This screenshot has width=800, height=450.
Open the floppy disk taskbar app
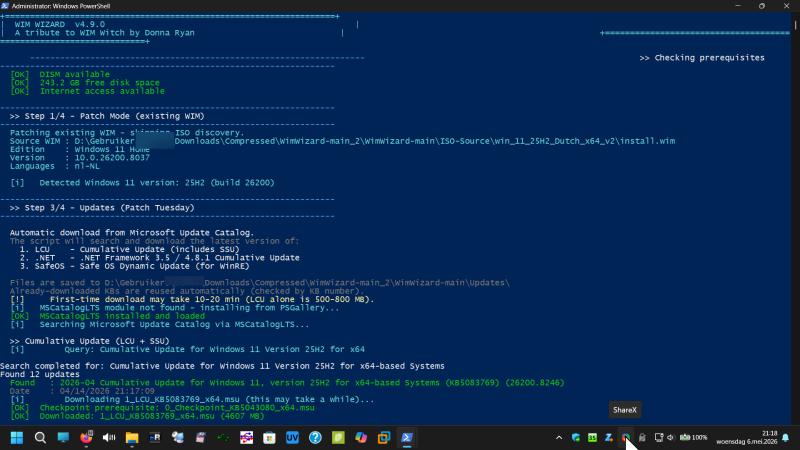[x=201, y=438]
